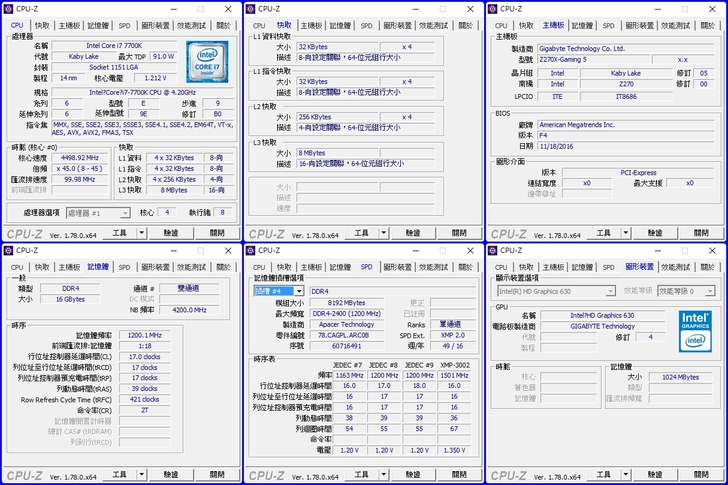Click 'Gigabyte Technology Co. Ltd.' manufacturer field
This screenshot has height=485, width=728.
pyautogui.click(x=625, y=48)
